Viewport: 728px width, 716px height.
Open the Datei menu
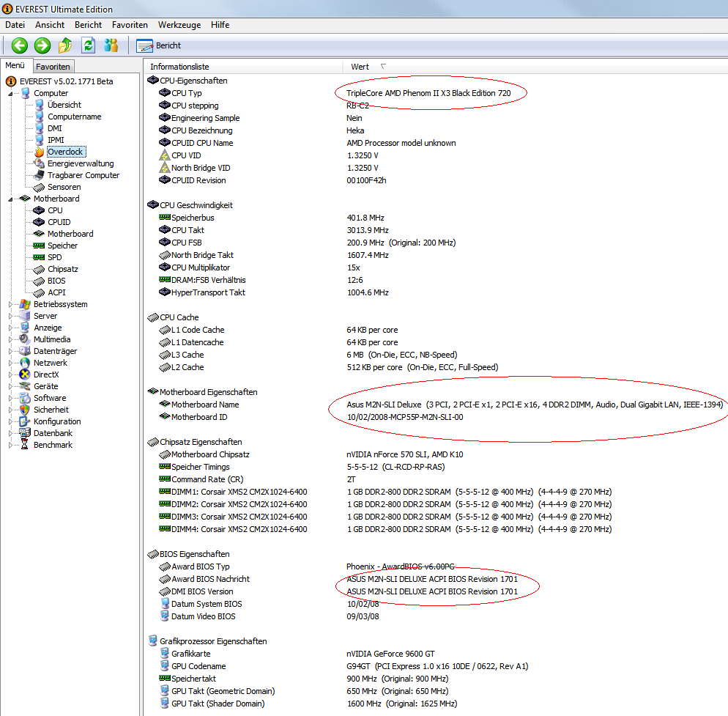(15, 25)
